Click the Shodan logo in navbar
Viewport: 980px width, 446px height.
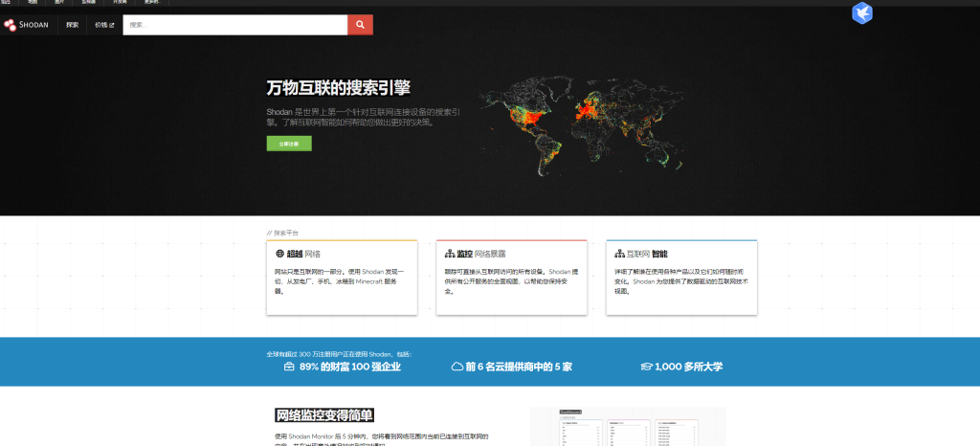coord(26,25)
